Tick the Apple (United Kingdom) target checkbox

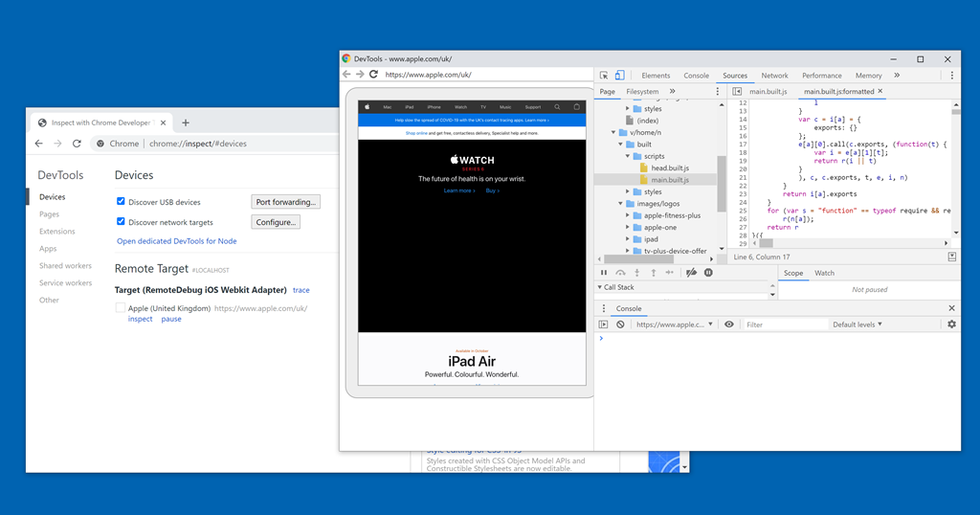[121, 308]
